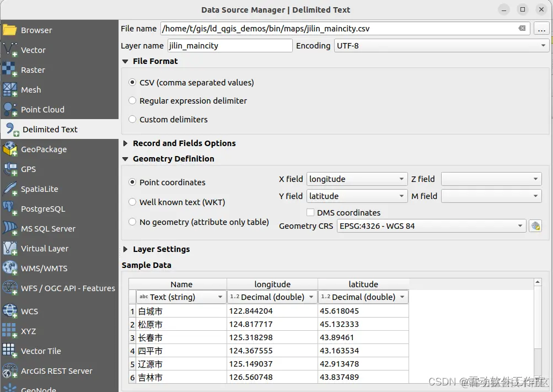Click the ArcGIS REST Server icon
Screen dimensions: 553x392
(9, 370)
